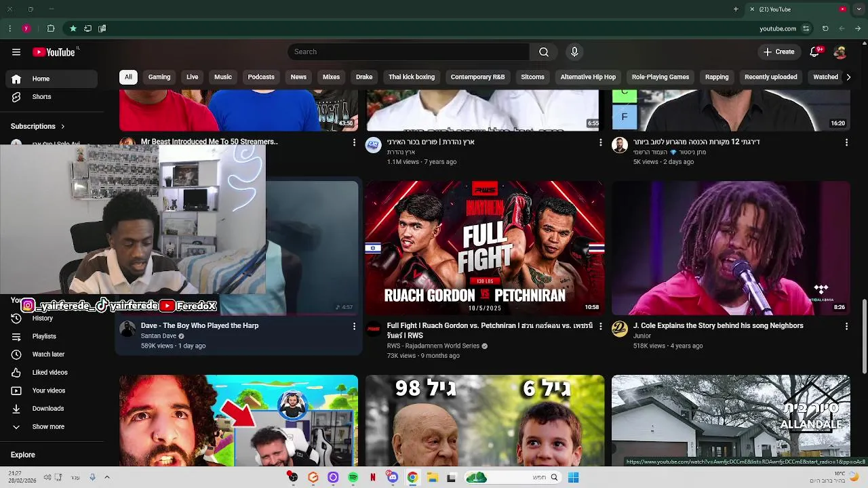Select the Gaming filter chip
868x488 pixels.
pos(159,77)
